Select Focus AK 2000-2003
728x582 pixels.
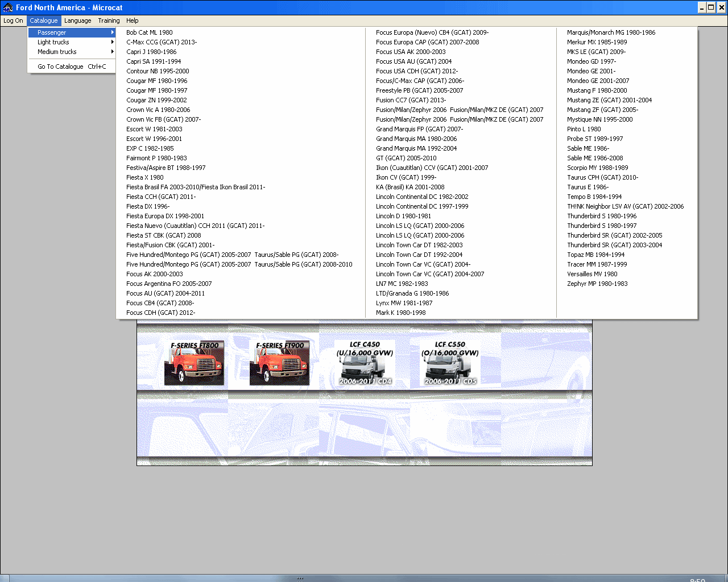(155, 274)
